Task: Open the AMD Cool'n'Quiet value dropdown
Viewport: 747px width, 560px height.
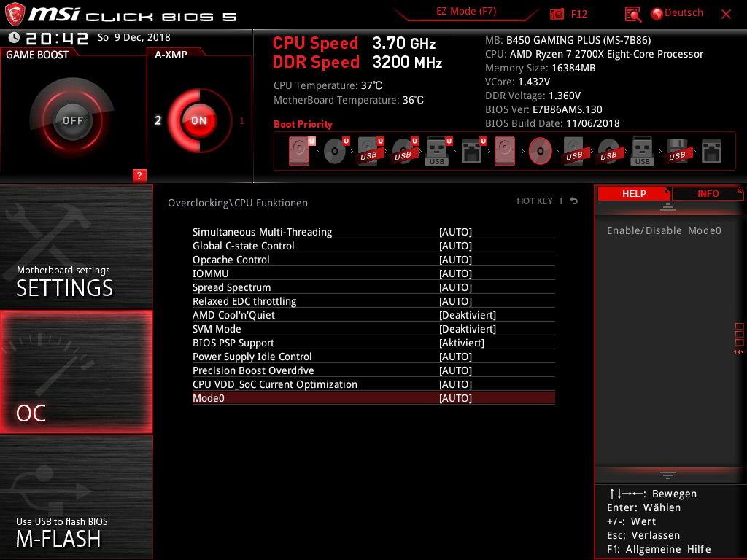Action: [467, 315]
